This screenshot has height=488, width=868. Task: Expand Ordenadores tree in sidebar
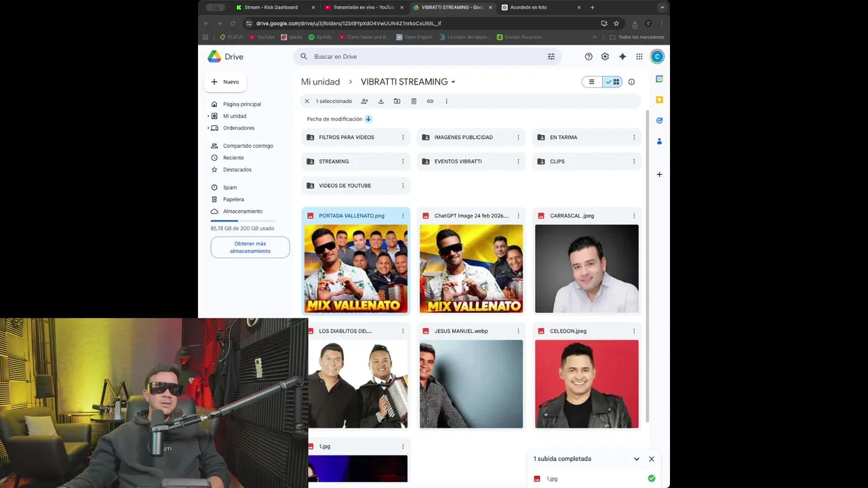tap(208, 128)
